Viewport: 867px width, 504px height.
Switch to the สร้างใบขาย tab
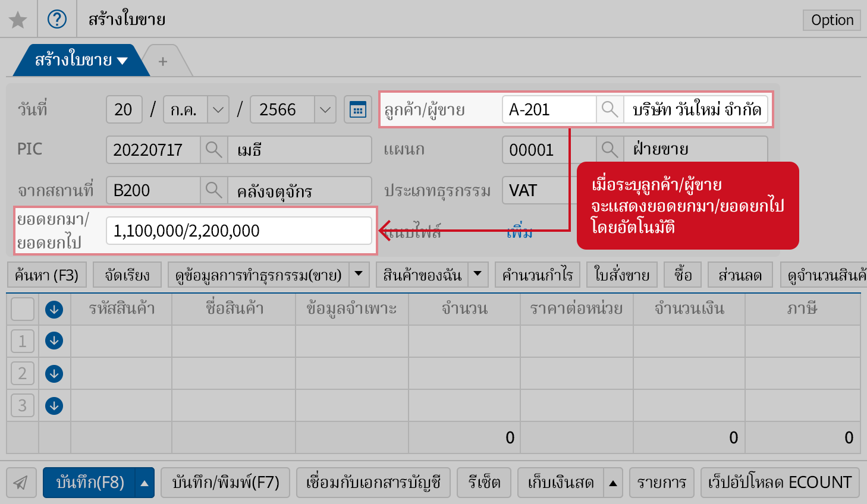(80, 61)
